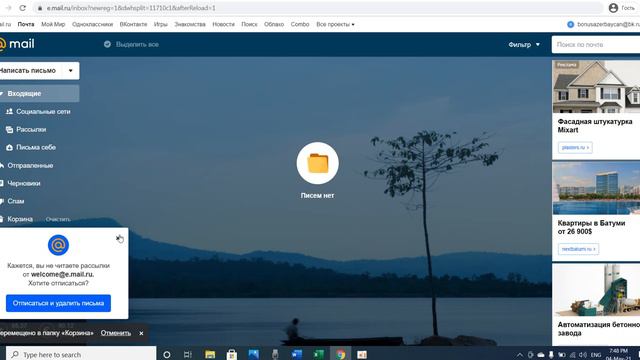640x360 pixels.
Task: Open 'Мой Мир' in the portal bar
Action: pyautogui.click(x=53, y=24)
